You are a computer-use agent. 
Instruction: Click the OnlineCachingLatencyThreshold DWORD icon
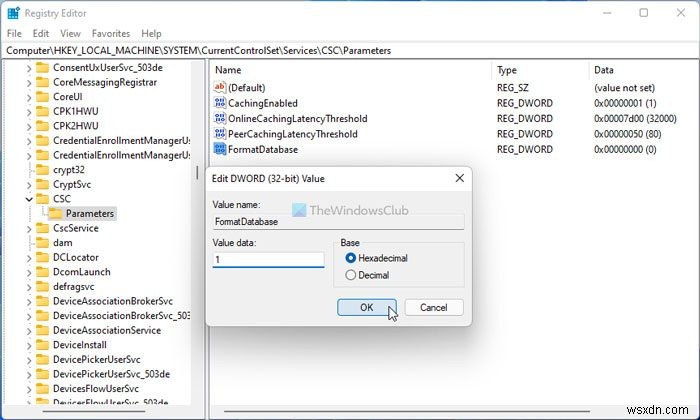pyautogui.click(x=220, y=118)
